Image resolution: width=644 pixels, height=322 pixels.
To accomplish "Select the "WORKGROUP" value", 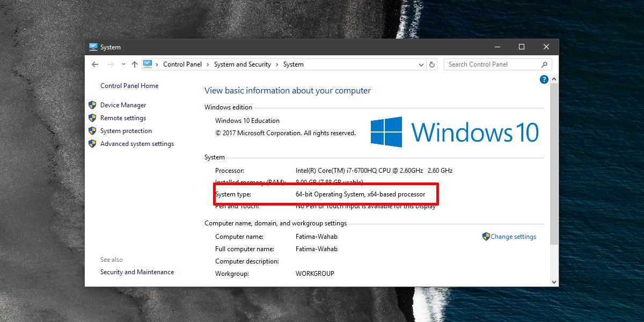I will pyautogui.click(x=315, y=274).
